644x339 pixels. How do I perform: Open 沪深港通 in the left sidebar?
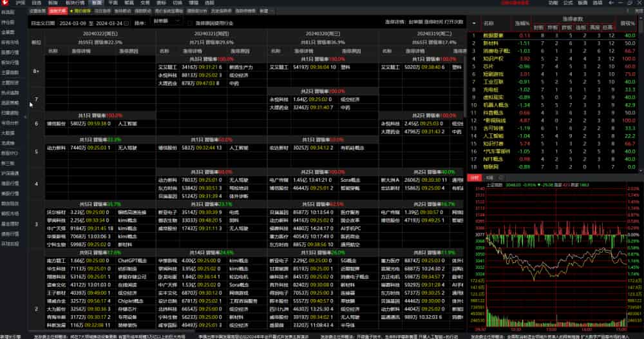pyautogui.click(x=10, y=173)
